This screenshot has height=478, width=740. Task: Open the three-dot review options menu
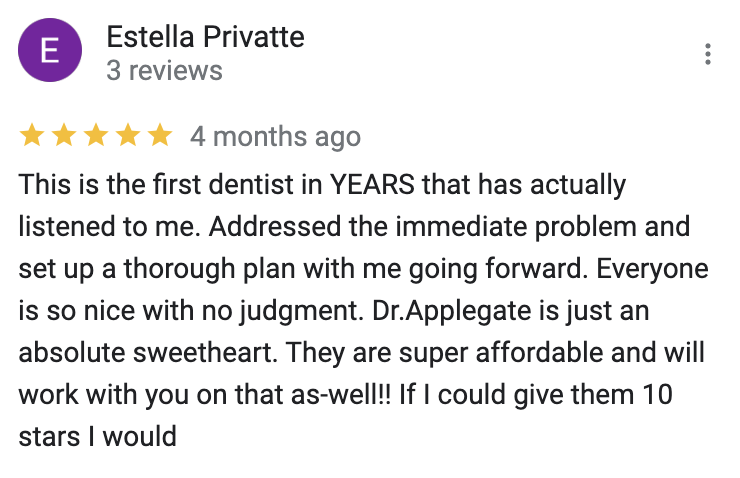click(x=708, y=54)
